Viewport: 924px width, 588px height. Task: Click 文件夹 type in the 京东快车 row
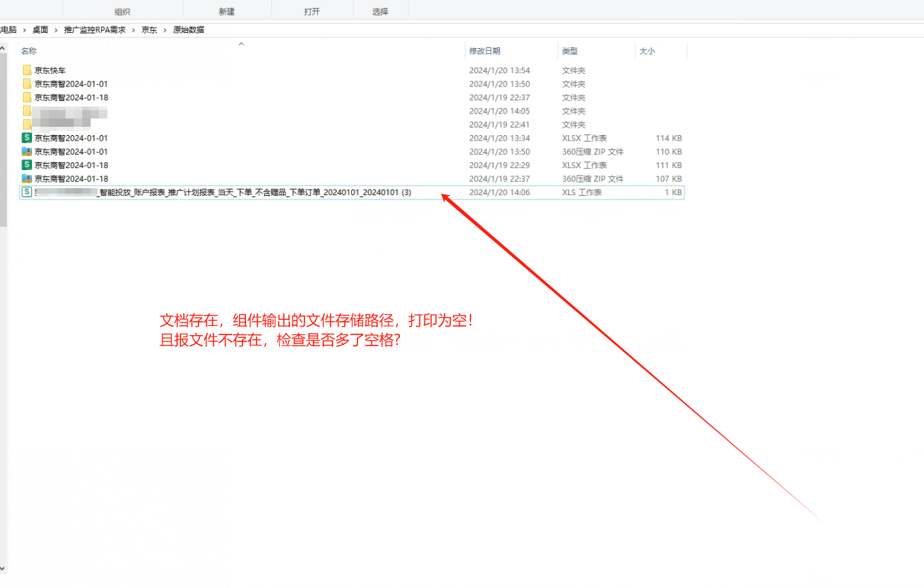[574, 70]
